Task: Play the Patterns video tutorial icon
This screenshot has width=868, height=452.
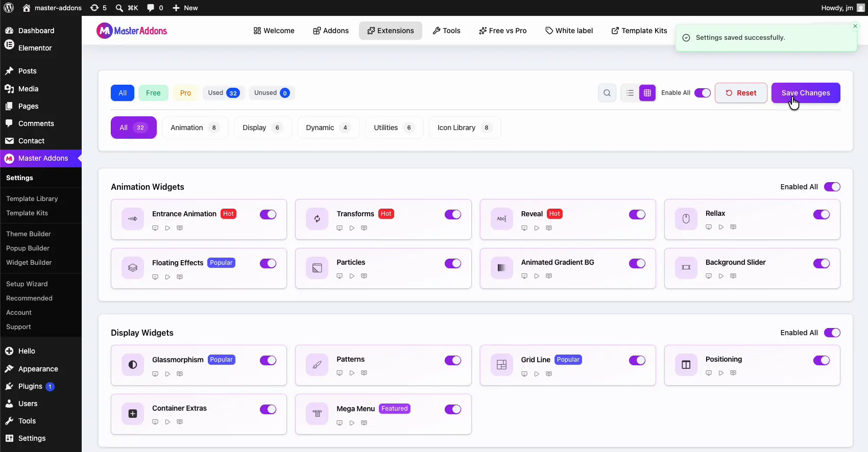Action: (x=352, y=373)
